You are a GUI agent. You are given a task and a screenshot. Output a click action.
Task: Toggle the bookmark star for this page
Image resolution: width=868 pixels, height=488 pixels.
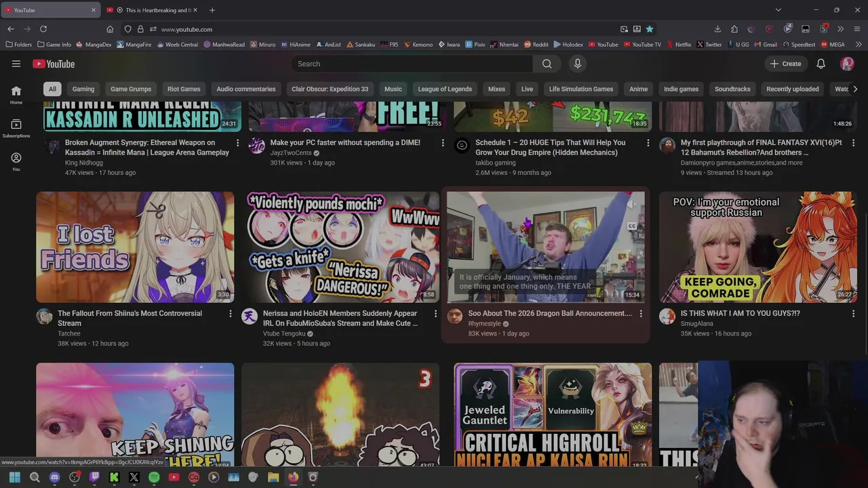tap(650, 29)
